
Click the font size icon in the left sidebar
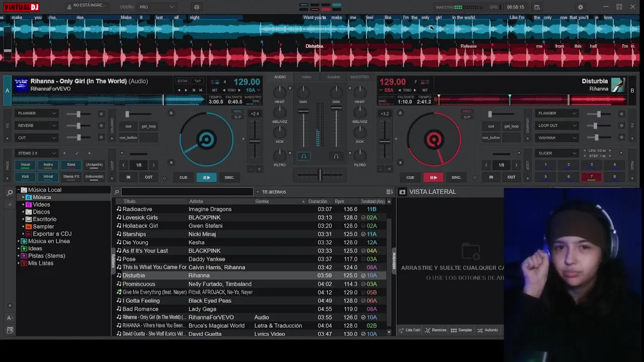click(10, 318)
